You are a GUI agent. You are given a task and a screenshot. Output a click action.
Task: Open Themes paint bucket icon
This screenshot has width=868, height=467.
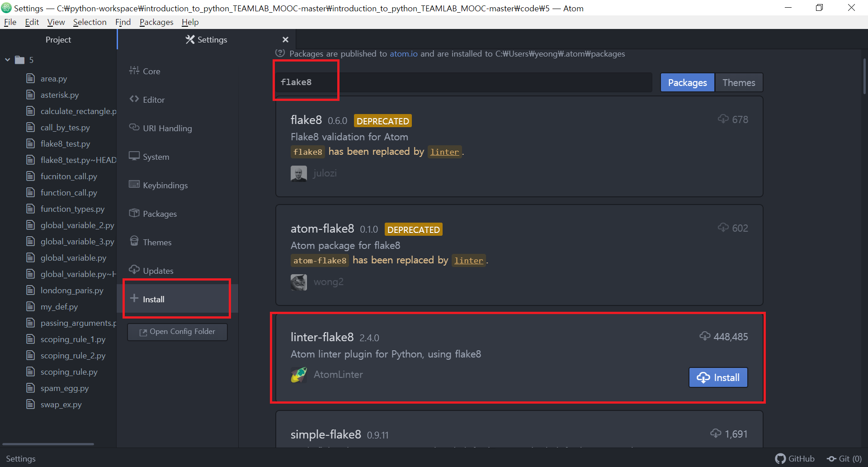pyautogui.click(x=134, y=241)
